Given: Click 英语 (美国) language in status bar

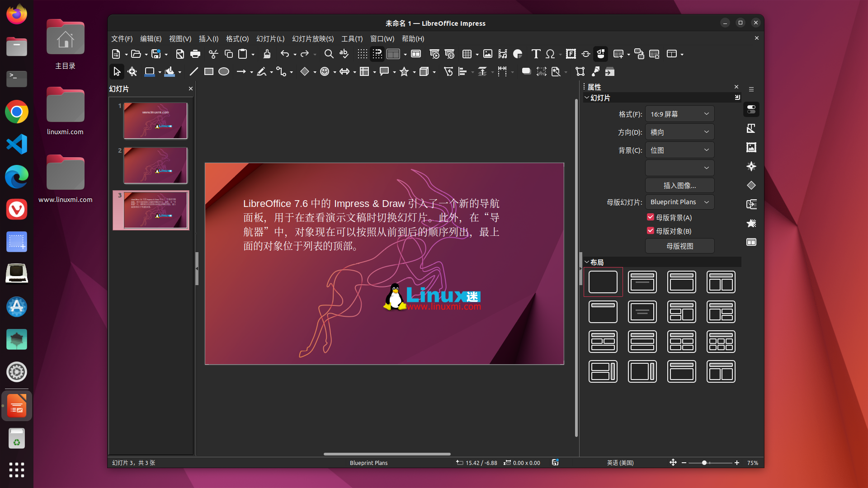Looking at the screenshot, I should (620, 463).
